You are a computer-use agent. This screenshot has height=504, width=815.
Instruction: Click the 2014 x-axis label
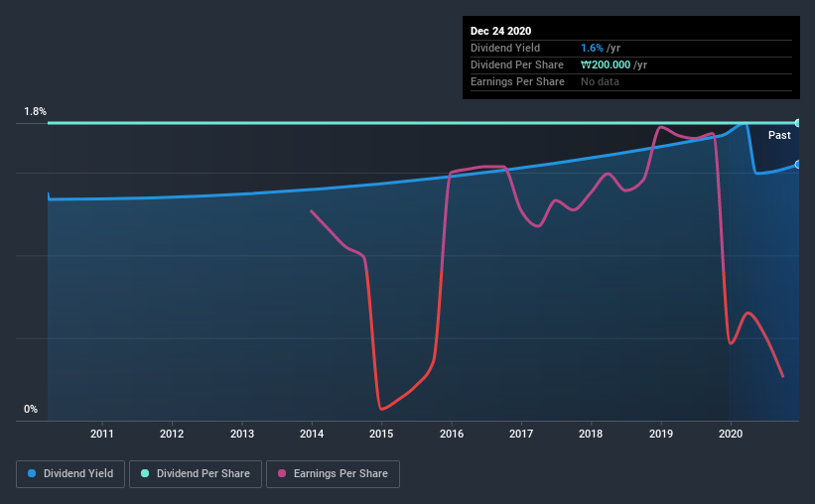[312, 434]
